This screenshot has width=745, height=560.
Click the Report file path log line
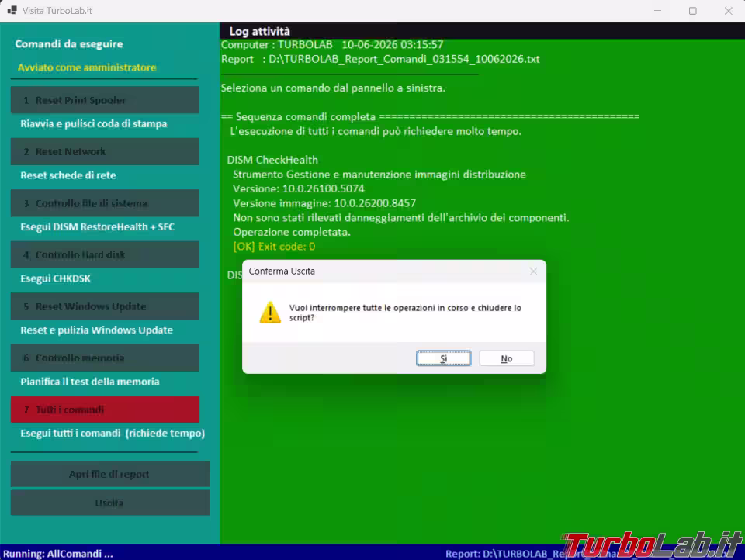380,59
